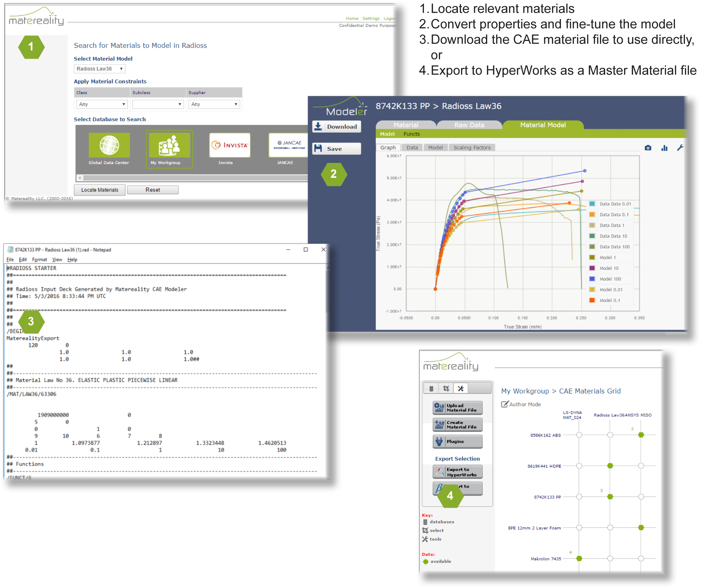Click the Modeler logo
The height and width of the screenshot is (588, 701).
coord(340,107)
